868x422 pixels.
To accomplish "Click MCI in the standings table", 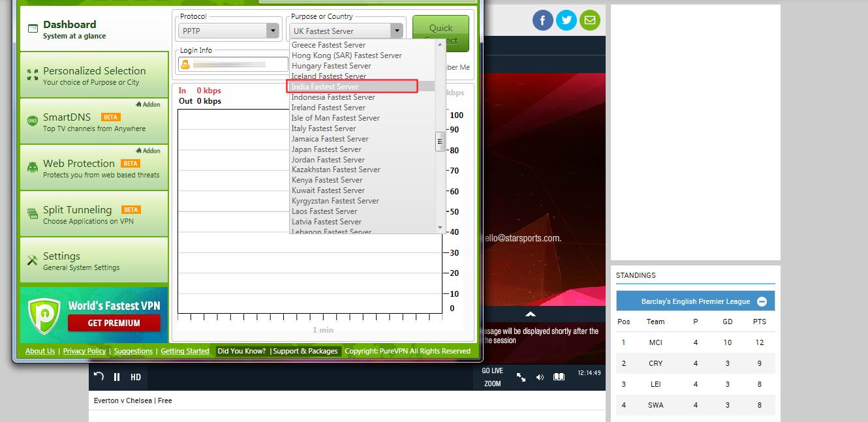I will click(x=655, y=342).
